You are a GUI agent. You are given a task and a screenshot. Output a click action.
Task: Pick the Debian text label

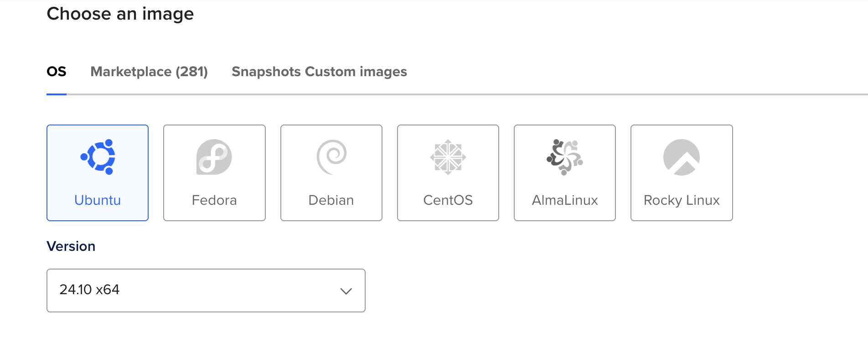[331, 200]
